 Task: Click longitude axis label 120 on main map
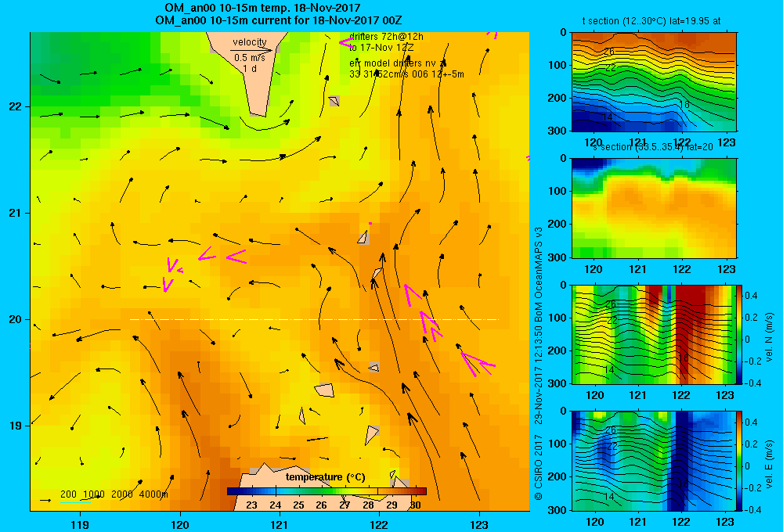coord(180,524)
